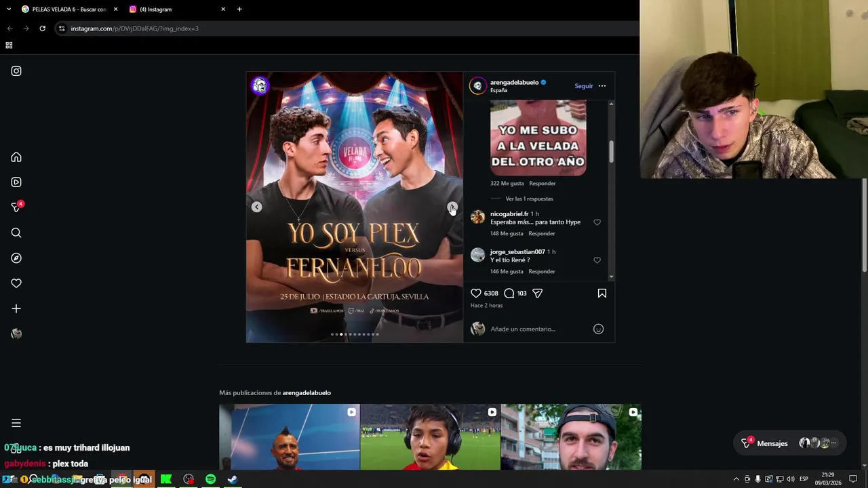Switch to the (4) Instagram tab

tap(178, 9)
